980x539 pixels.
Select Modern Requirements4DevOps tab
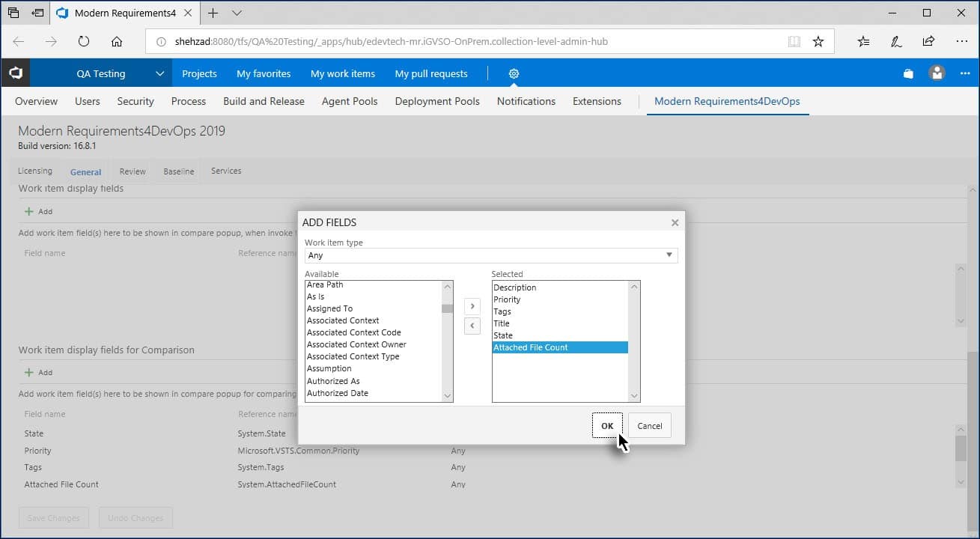coord(727,101)
